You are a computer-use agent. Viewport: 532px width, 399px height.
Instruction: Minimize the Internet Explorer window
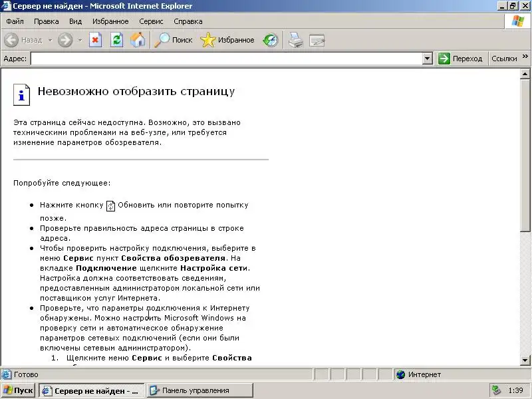[x=503, y=6]
